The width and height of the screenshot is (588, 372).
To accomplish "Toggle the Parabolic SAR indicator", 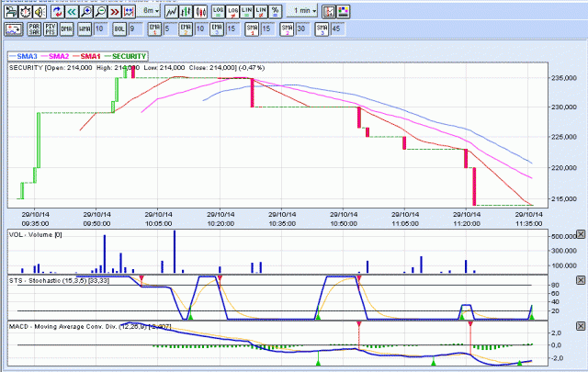I will tap(34, 29).
